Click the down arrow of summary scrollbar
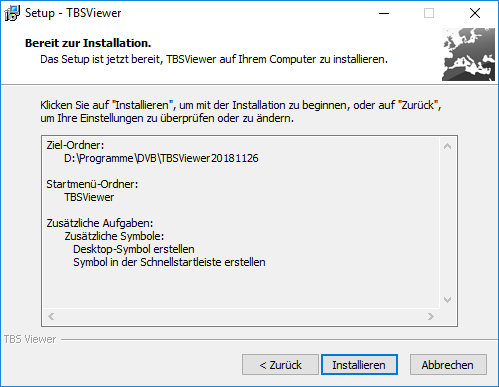The height and width of the screenshot is (387, 499). point(448,300)
